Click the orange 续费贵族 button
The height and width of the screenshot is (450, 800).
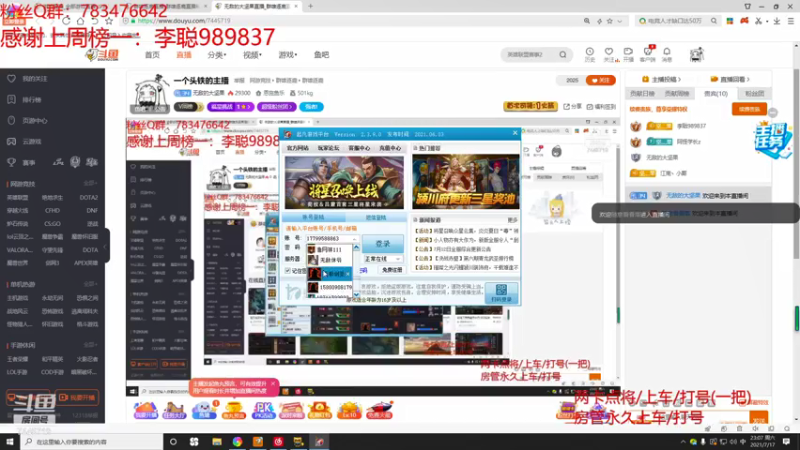(x=749, y=109)
